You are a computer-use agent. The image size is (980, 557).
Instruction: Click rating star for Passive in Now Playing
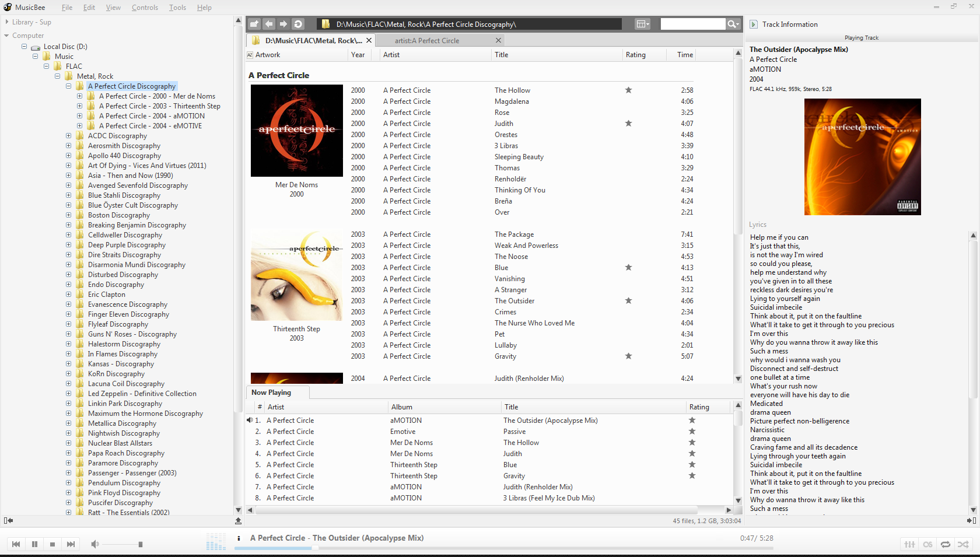click(692, 432)
